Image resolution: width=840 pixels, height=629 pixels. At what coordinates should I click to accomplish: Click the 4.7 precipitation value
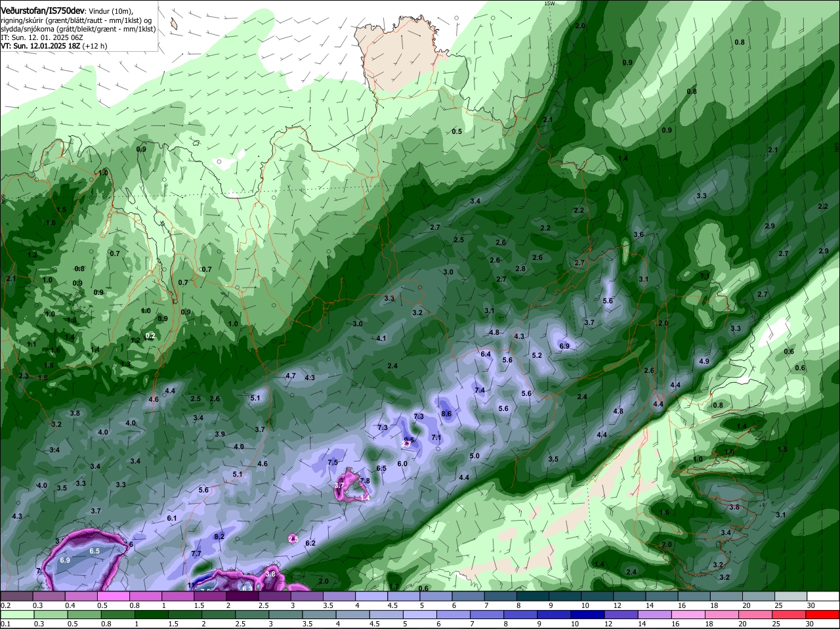(x=291, y=376)
